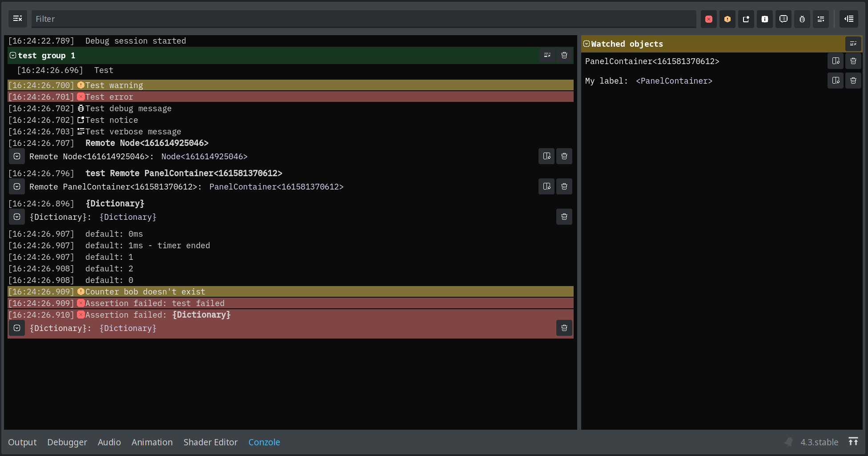The height and width of the screenshot is (456, 868).
Task: Click the verbose icon beside 'Test verbose message'
Action: (x=81, y=131)
